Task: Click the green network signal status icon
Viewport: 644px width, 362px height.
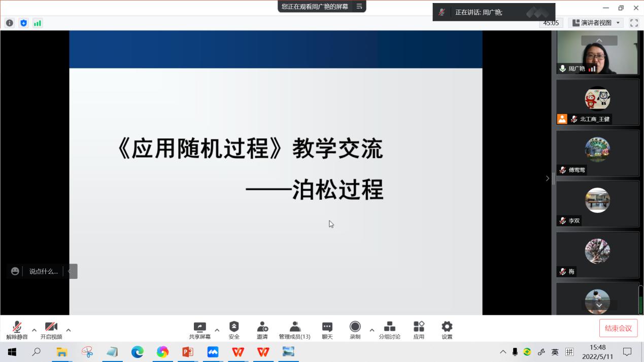Action: [x=38, y=23]
